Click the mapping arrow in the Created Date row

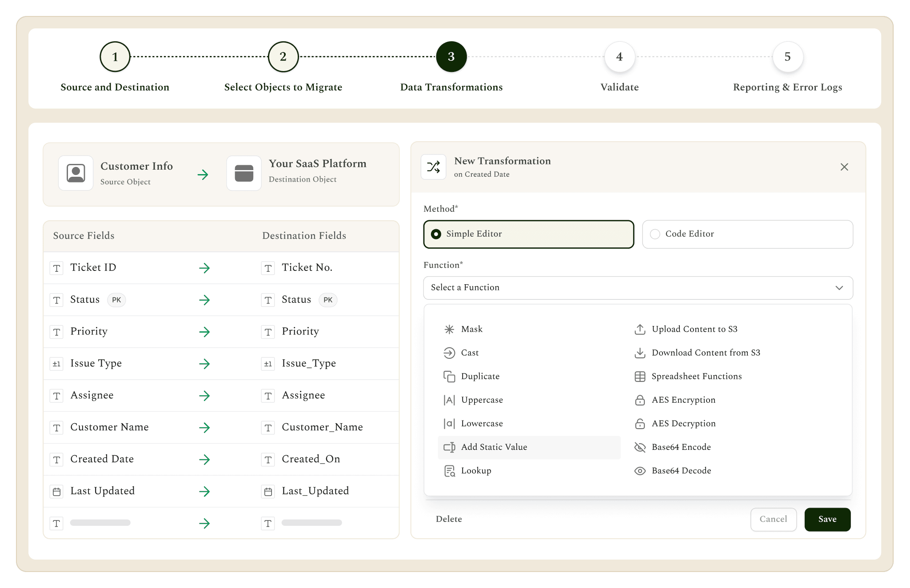[x=204, y=460]
